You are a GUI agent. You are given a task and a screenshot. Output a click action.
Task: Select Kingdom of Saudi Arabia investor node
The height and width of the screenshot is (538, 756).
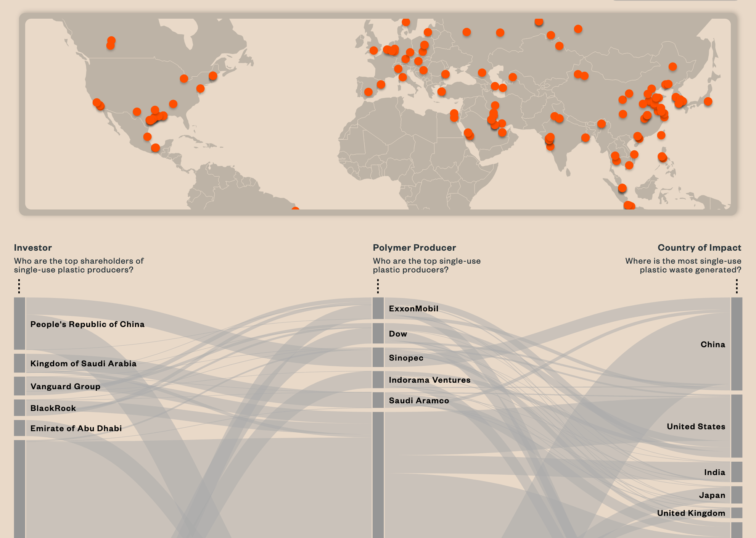19,363
